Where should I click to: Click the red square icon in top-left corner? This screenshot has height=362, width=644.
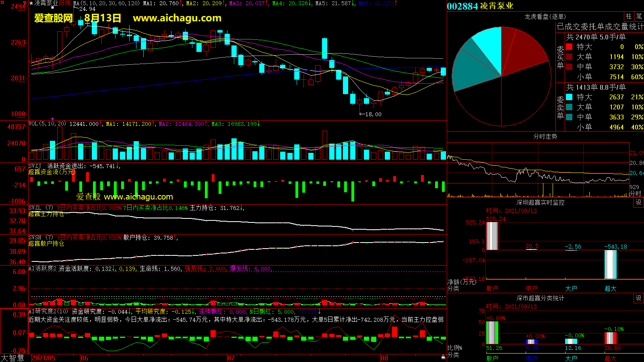tap(1, 2)
